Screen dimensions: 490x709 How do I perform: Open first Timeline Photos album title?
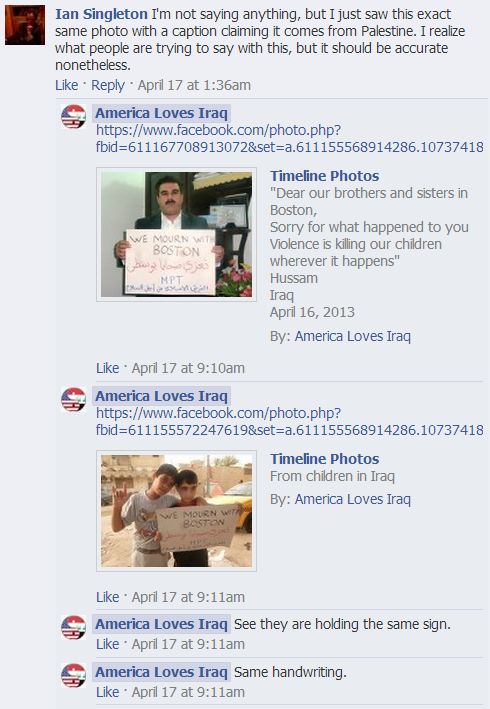pyautogui.click(x=325, y=176)
